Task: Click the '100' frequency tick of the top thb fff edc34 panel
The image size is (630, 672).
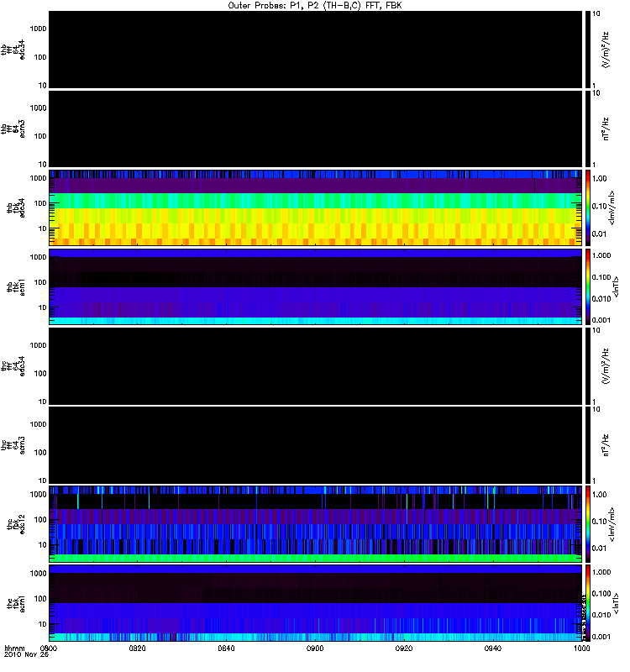Action: 40,57
